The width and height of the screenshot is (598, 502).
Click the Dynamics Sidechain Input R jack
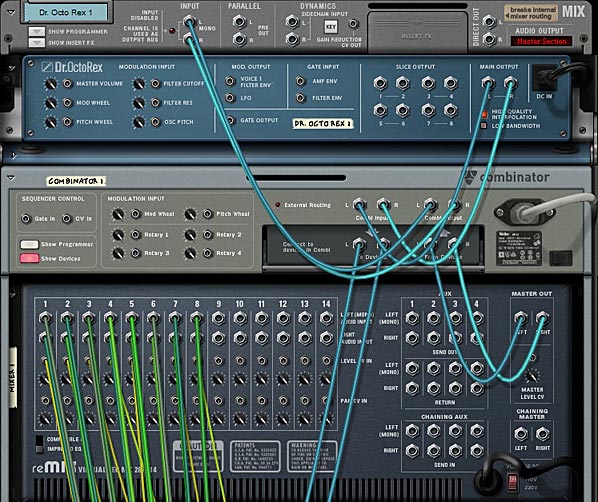(292, 39)
